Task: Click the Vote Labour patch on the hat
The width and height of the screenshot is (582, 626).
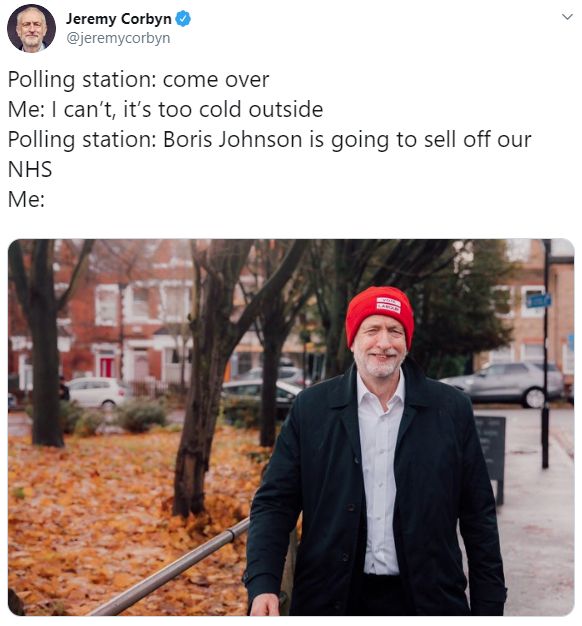Action: click(x=388, y=304)
